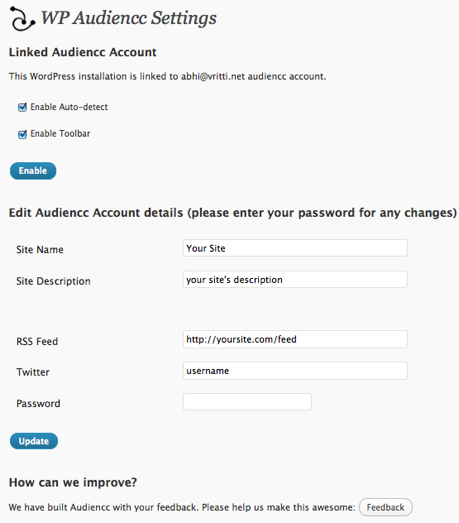The image size is (459, 523).
Task: Click the blue Enable button
Action: (x=33, y=171)
